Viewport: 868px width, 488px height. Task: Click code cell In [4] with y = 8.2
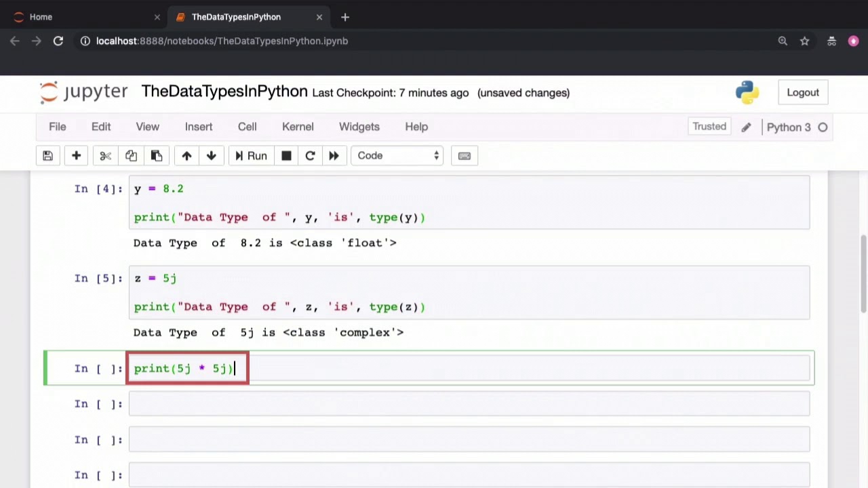tap(469, 203)
